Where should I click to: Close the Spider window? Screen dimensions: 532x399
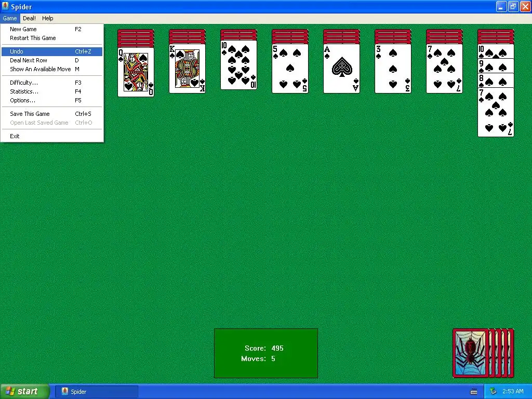[x=525, y=6]
